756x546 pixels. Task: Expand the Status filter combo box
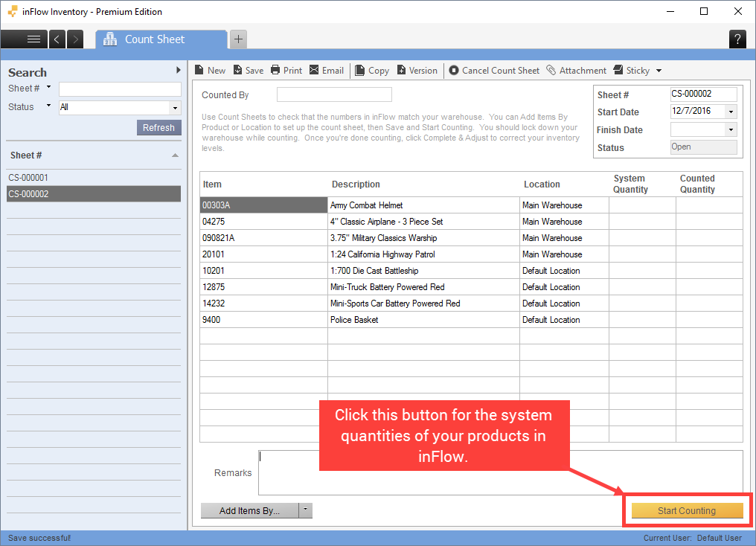pos(175,107)
